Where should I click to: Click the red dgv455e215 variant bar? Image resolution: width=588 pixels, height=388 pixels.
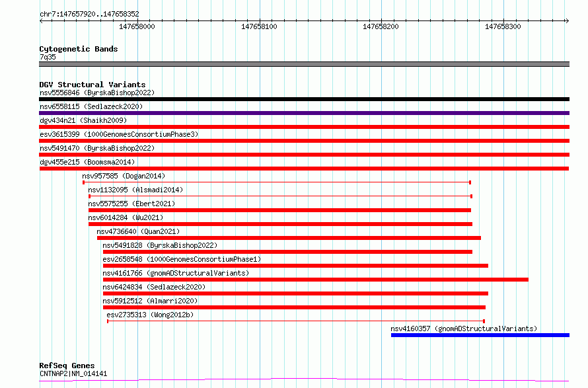coord(304,169)
